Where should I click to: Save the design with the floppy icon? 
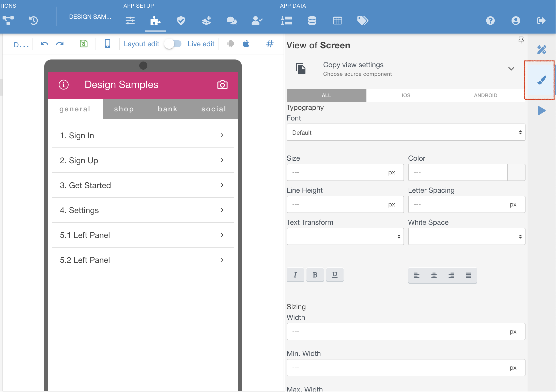84,43
